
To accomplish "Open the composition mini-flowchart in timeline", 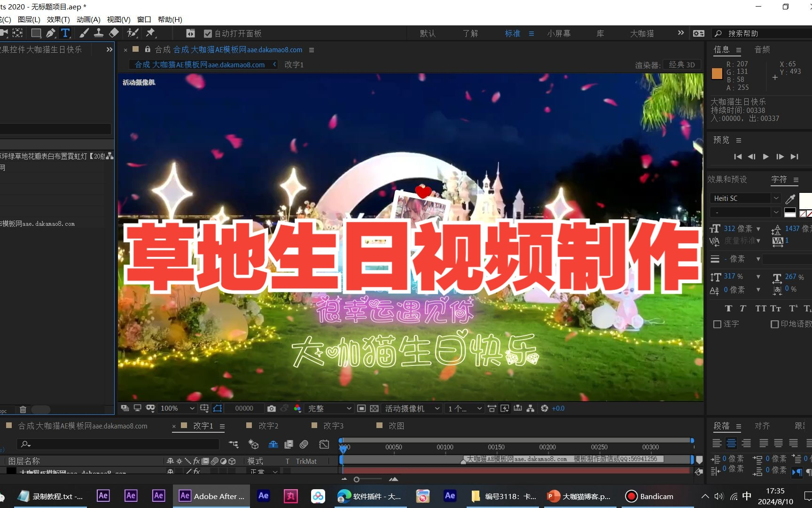I will click(234, 444).
